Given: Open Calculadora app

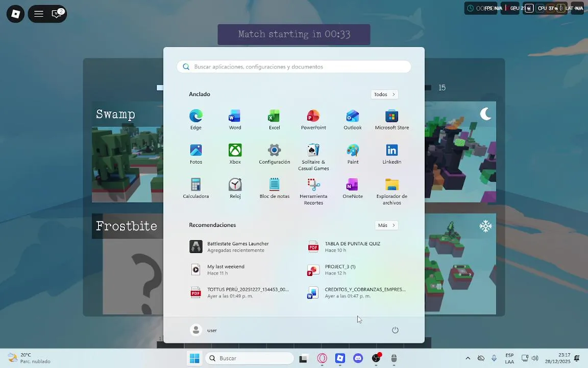Looking at the screenshot, I should point(196,188).
